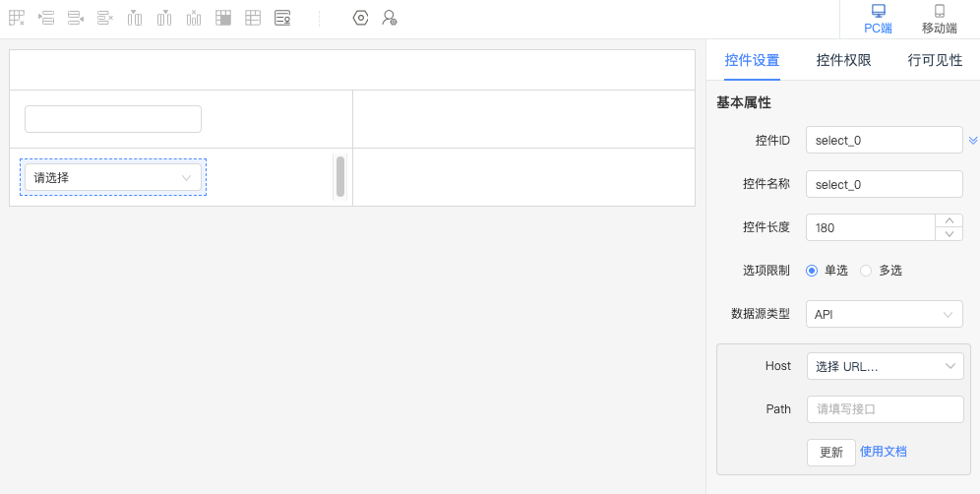Click the delete row icon
The image size is (980, 494).
(x=105, y=18)
